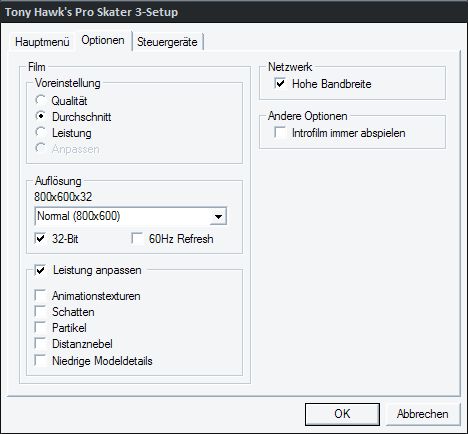The image size is (468, 434).
Task: Expand the resolution dropdown arrow
Action: 218,216
